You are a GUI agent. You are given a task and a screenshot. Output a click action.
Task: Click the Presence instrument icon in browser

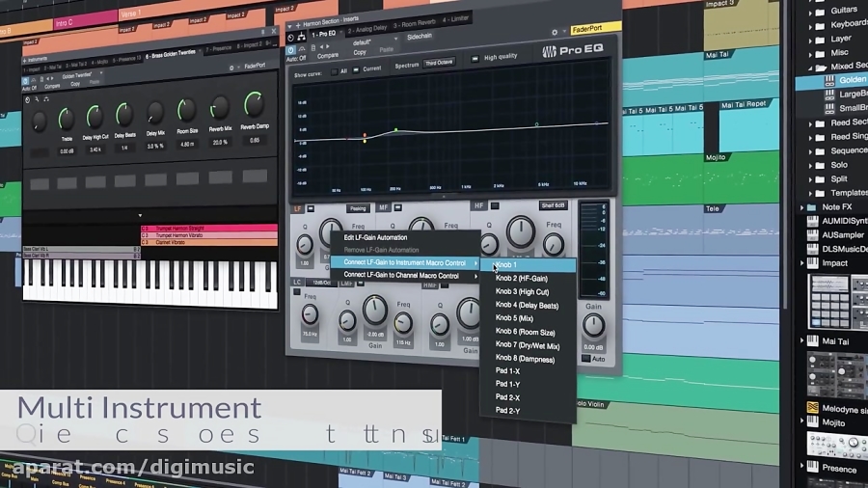coord(813,467)
